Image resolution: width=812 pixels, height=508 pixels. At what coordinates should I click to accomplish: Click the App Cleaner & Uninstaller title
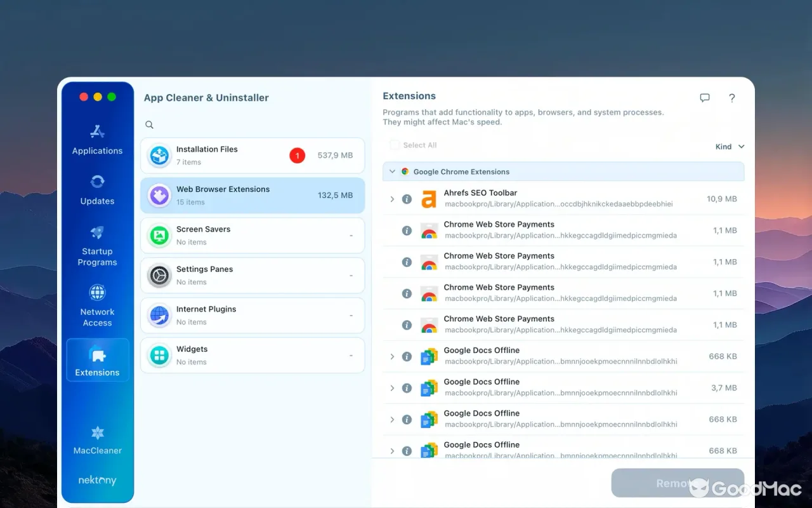point(206,98)
